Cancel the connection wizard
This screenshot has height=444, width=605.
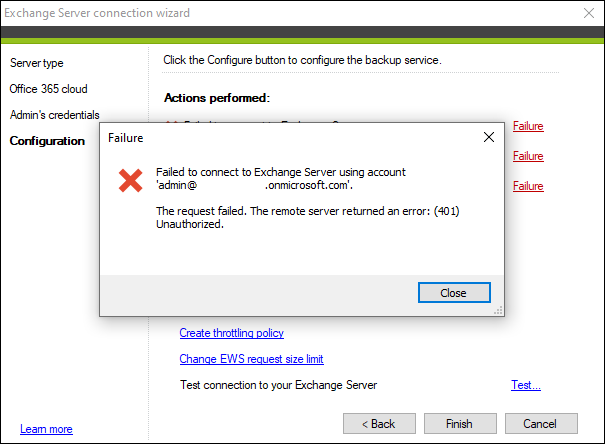[541, 424]
